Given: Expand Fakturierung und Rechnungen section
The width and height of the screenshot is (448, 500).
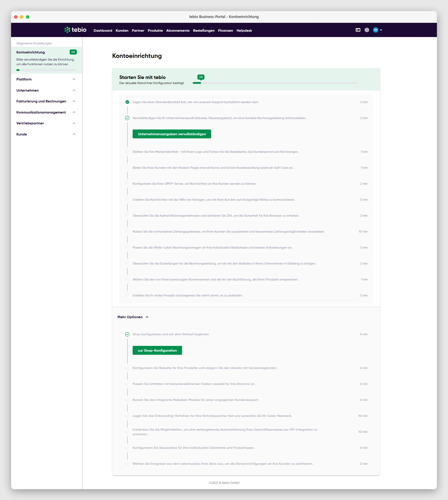Looking at the screenshot, I should [x=47, y=101].
